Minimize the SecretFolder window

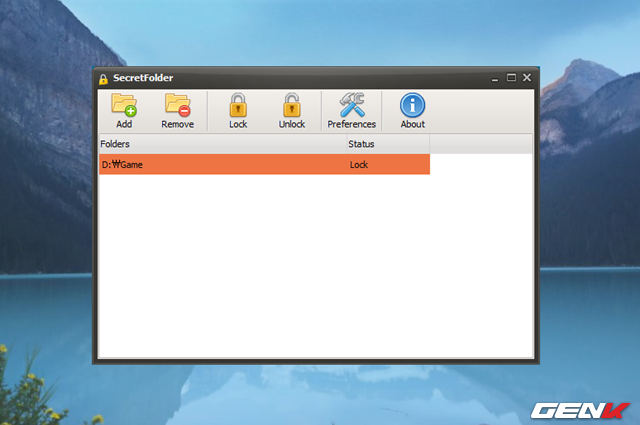(495, 77)
